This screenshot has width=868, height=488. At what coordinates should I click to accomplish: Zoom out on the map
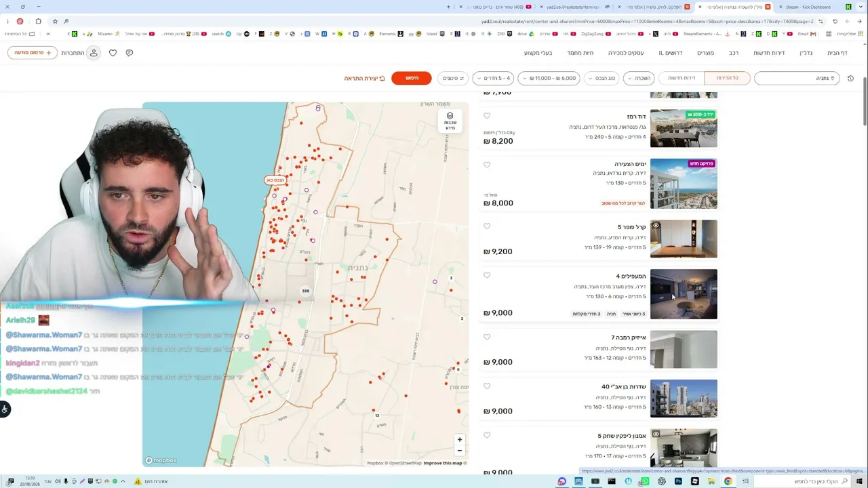click(x=460, y=450)
